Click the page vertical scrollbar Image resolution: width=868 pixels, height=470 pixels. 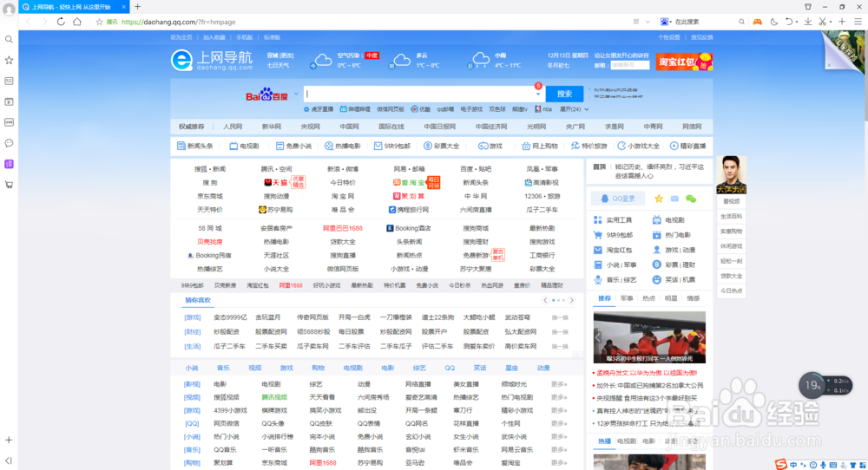[865, 75]
